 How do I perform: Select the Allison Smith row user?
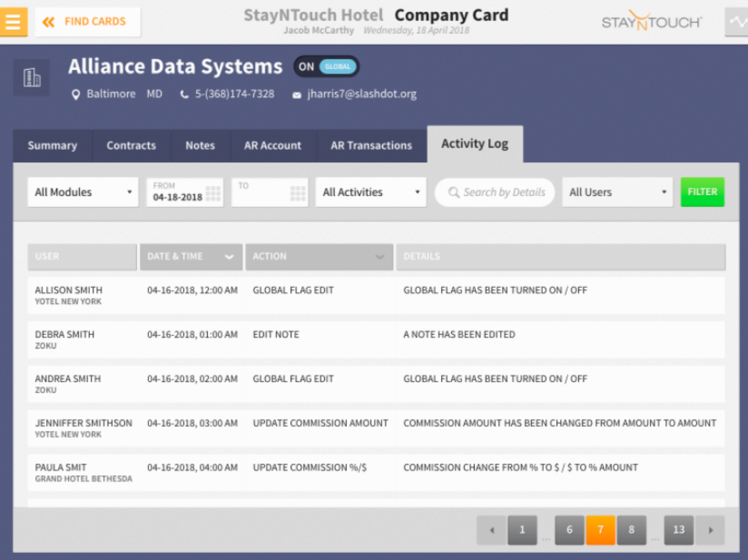[69, 290]
